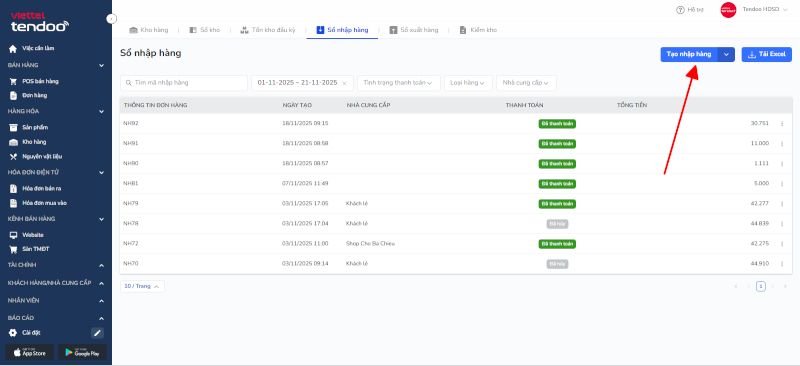Image resolution: width=800 pixels, height=366 pixels.
Task: Open row NH90 three-dot menu
Action: point(782,163)
